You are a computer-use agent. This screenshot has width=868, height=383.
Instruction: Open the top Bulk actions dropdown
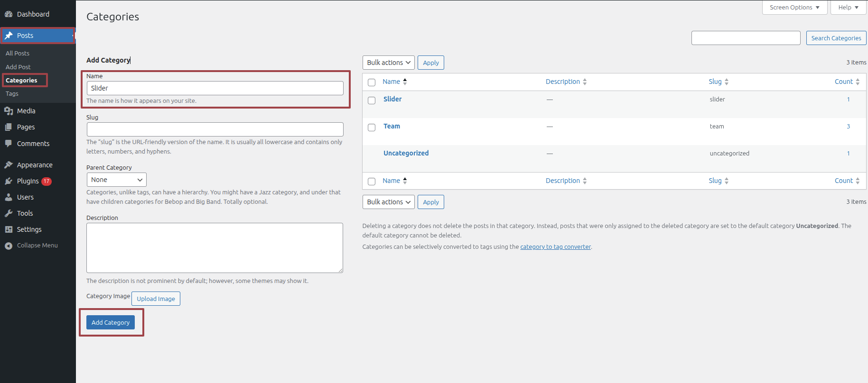click(x=388, y=63)
